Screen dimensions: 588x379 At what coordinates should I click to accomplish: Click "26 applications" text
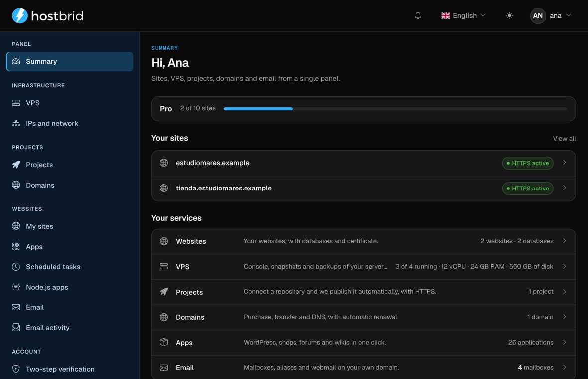pos(531,342)
